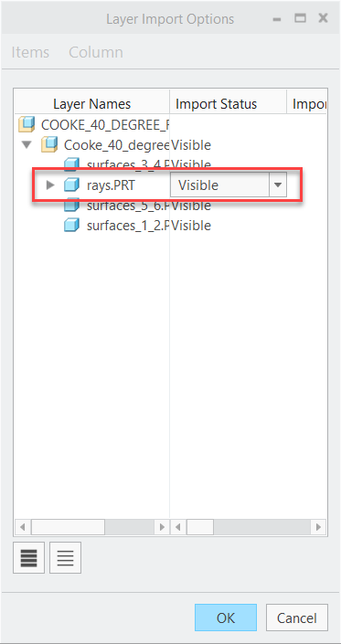Collapse the Cooke_40_degree tree node
The width and height of the screenshot is (341, 644).
coord(27,145)
